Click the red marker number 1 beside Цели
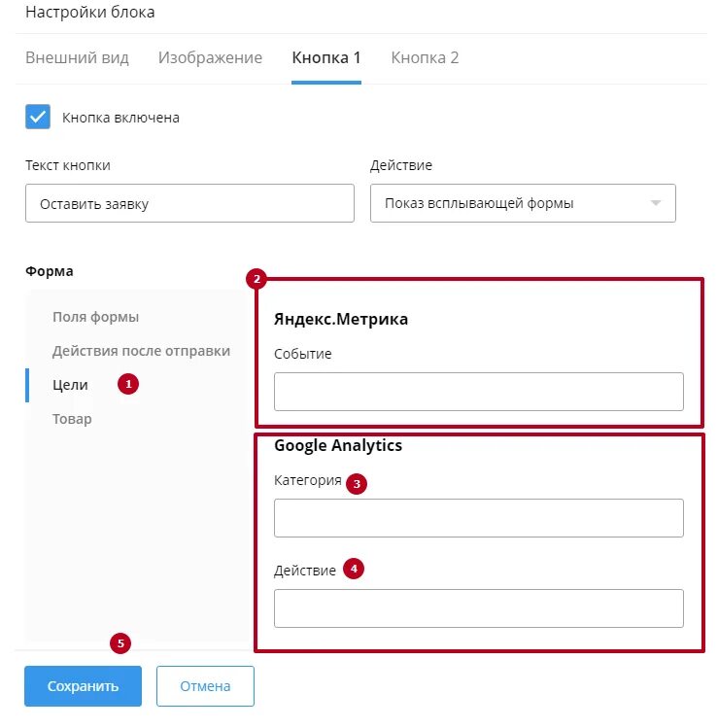Screen dimensions: 718x728 (x=128, y=384)
